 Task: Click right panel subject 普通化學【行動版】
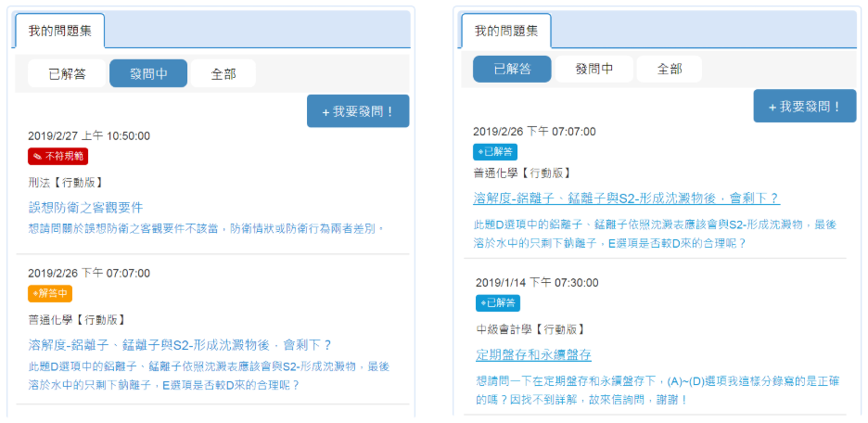coord(521,173)
